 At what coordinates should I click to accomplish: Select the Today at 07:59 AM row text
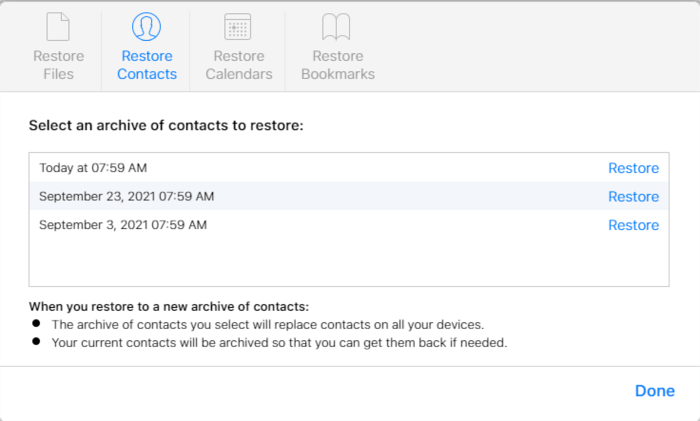tap(100, 168)
